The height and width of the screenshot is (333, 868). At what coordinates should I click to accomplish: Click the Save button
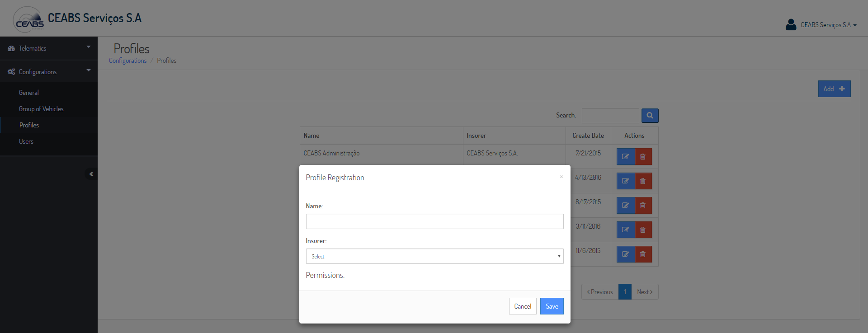(x=552, y=306)
